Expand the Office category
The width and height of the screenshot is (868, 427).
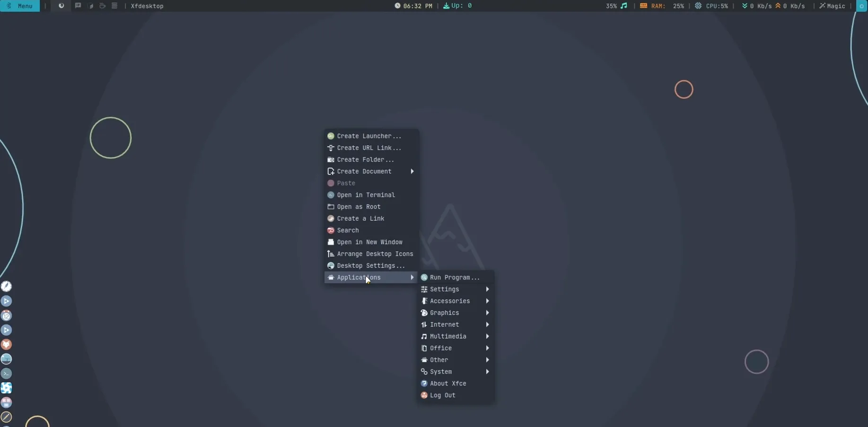(x=456, y=349)
